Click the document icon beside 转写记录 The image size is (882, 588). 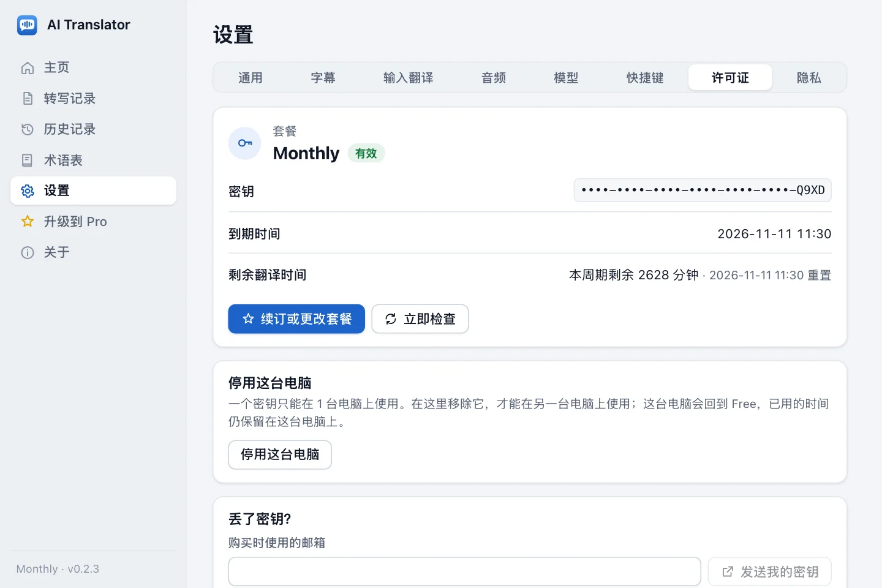coord(28,99)
